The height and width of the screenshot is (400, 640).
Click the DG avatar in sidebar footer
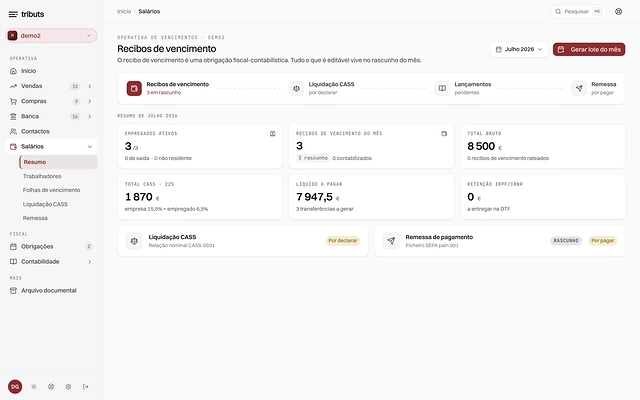pyautogui.click(x=15, y=387)
